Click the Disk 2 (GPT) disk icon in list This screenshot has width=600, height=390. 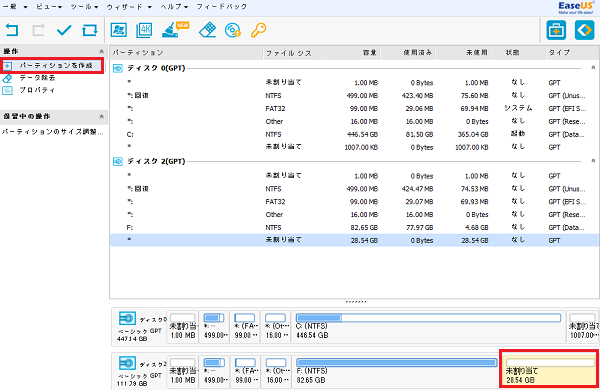click(x=118, y=162)
